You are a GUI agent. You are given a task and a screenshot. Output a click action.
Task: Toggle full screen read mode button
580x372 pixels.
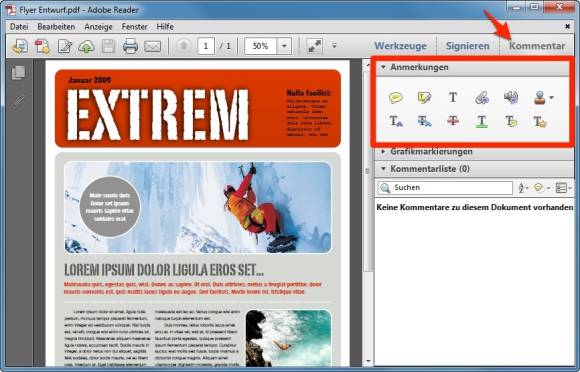point(314,46)
